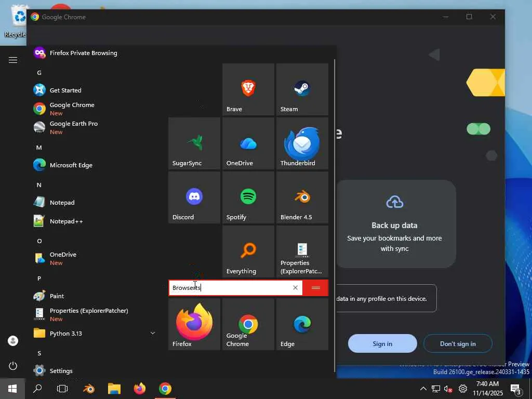This screenshot has height=399, width=532.
Task: Clear the tile group name text
Action: pyautogui.click(x=295, y=288)
